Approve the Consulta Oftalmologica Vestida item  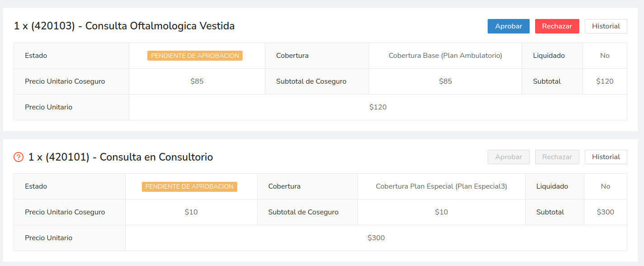(508, 26)
